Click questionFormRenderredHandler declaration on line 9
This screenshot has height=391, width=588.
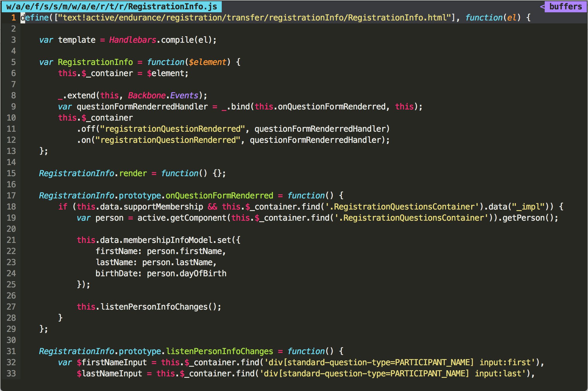click(x=142, y=107)
